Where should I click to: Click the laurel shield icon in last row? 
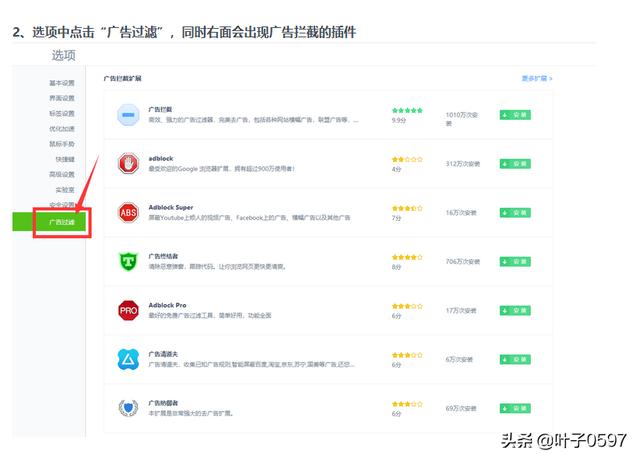128,408
